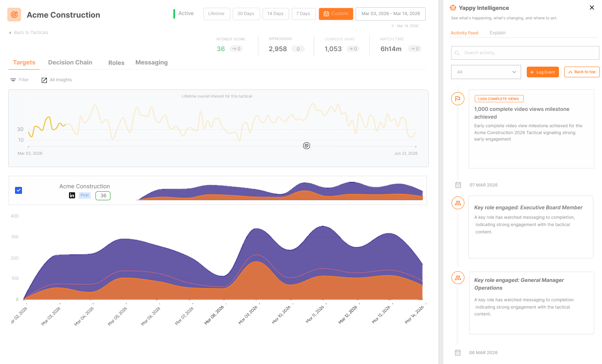The image size is (602, 364).
Task: Close the Yappy Intelligence panel
Action: [x=592, y=7]
